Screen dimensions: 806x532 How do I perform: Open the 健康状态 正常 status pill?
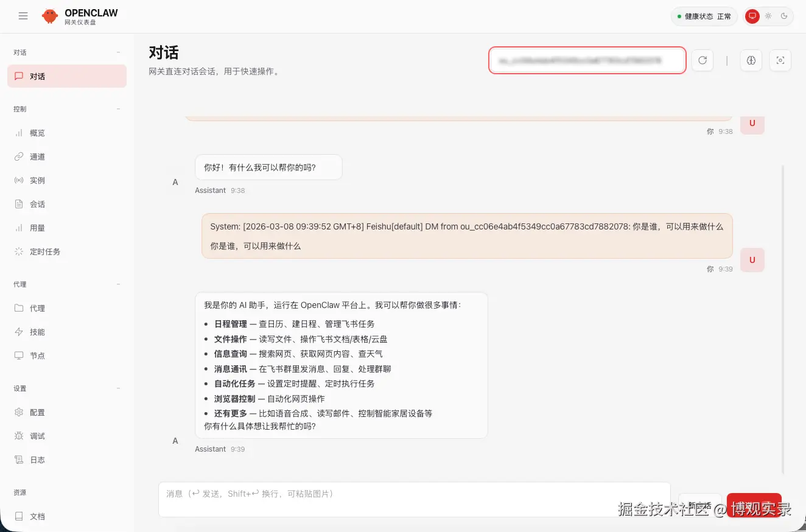coord(704,16)
